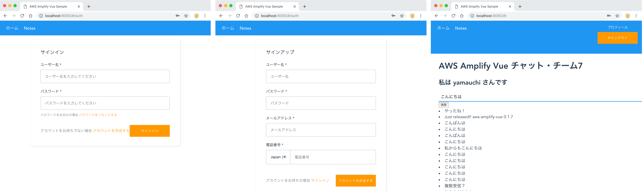
Task: Close the AWS Amplify tab in the sign-in window
Action: (x=79, y=7)
